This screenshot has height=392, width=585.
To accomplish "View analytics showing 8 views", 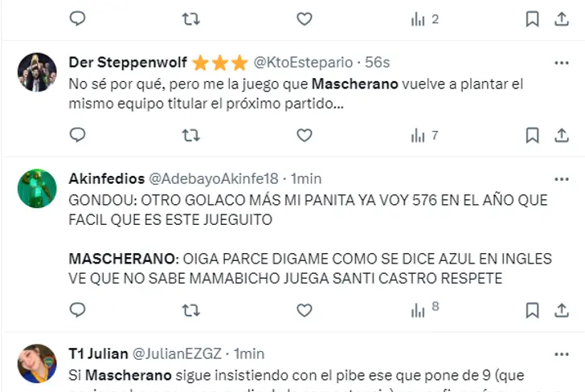I will click(425, 309).
